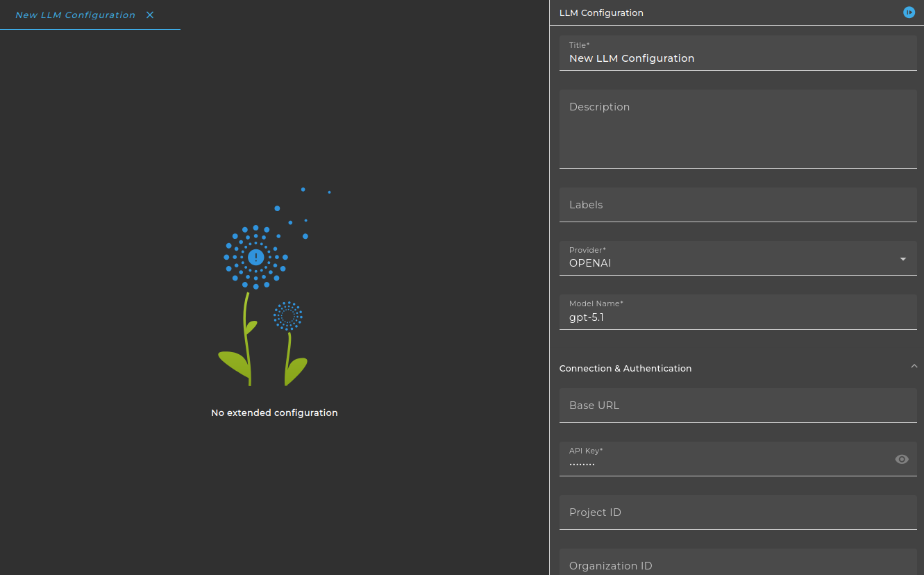Screen dimensions: 924x575
Task: Edit the Model Name field gpt-5.1
Action: pos(738,312)
